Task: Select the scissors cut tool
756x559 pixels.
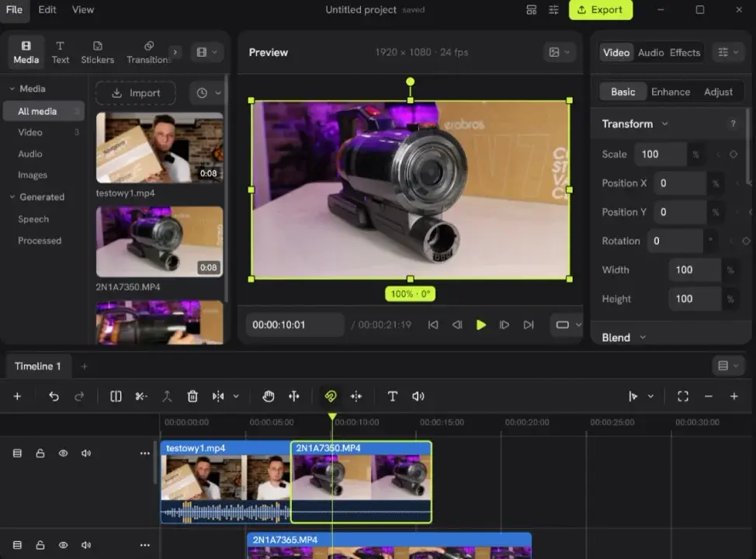Action: (141, 397)
